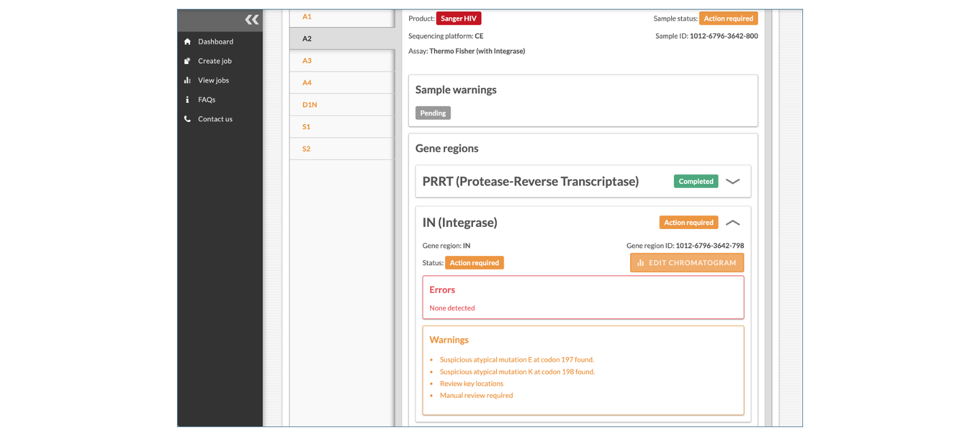Click Sample ID 1012-6796-3642-800 text

(706, 36)
